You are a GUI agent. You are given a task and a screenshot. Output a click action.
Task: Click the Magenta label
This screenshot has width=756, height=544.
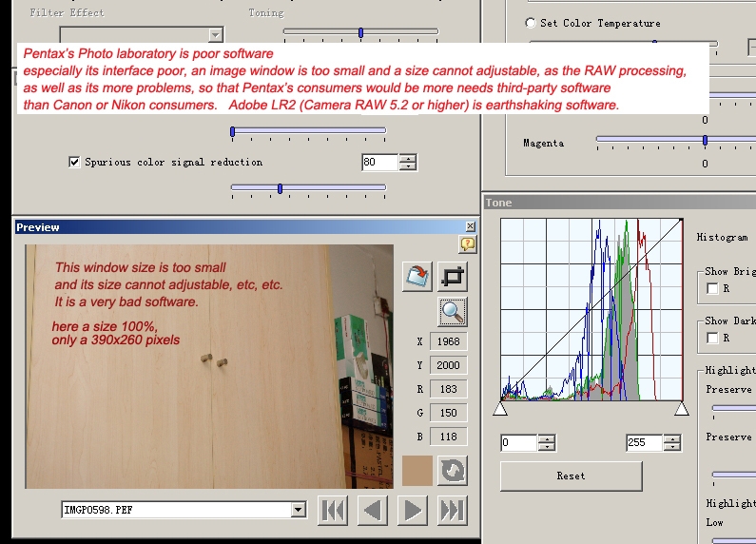(543, 144)
